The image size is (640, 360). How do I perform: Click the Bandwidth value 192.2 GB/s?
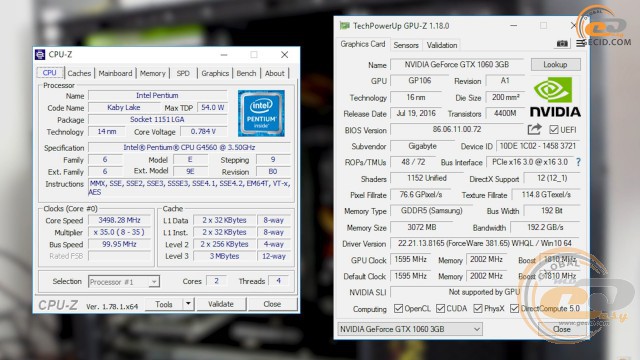pos(545,227)
